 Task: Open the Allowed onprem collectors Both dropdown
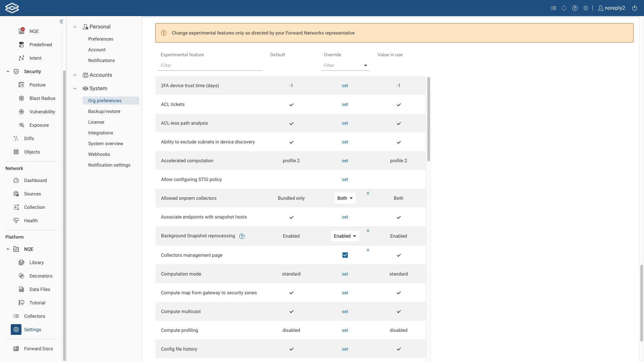click(x=345, y=198)
